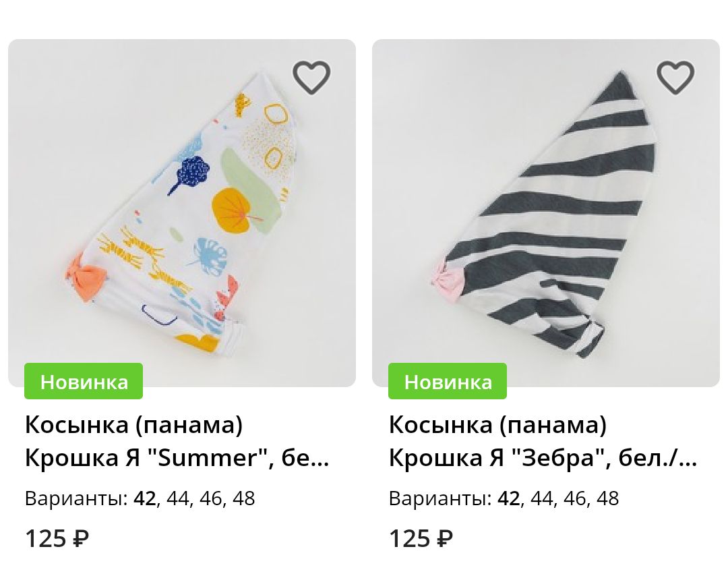Open Косынка Крошка Я "Зебра" title link
This screenshot has width=728, height=576.
pyautogui.click(x=543, y=441)
